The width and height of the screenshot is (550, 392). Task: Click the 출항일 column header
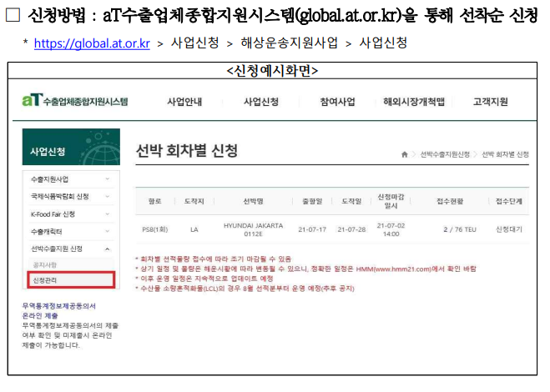pos(312,201)
